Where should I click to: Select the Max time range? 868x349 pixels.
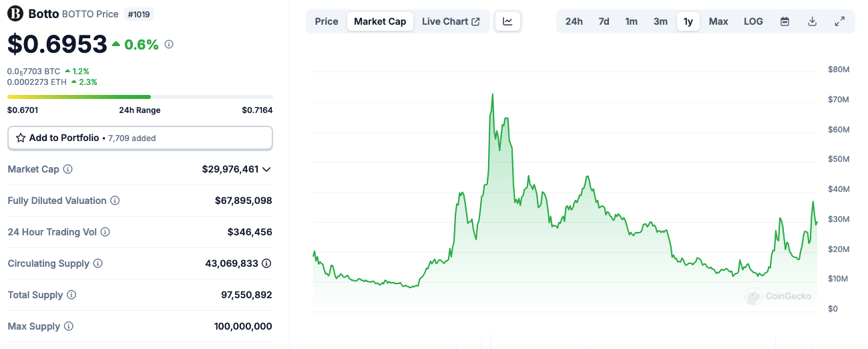(718, 21)
